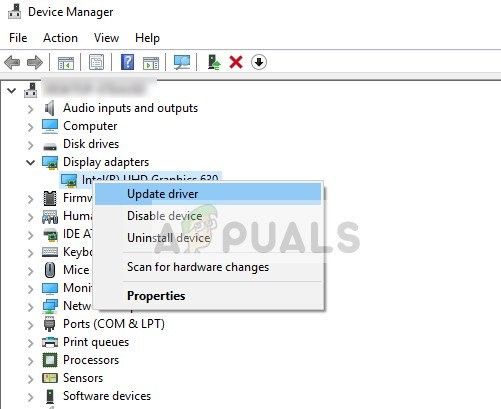Open the View menu

[106, 38]
